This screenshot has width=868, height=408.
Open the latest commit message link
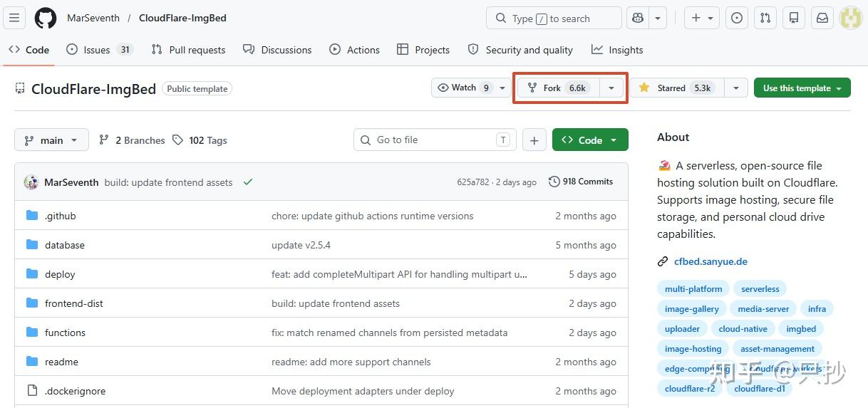click(168, 182)
